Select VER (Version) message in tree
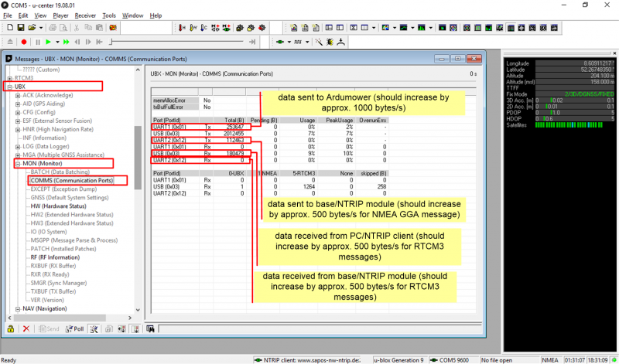 47,300
